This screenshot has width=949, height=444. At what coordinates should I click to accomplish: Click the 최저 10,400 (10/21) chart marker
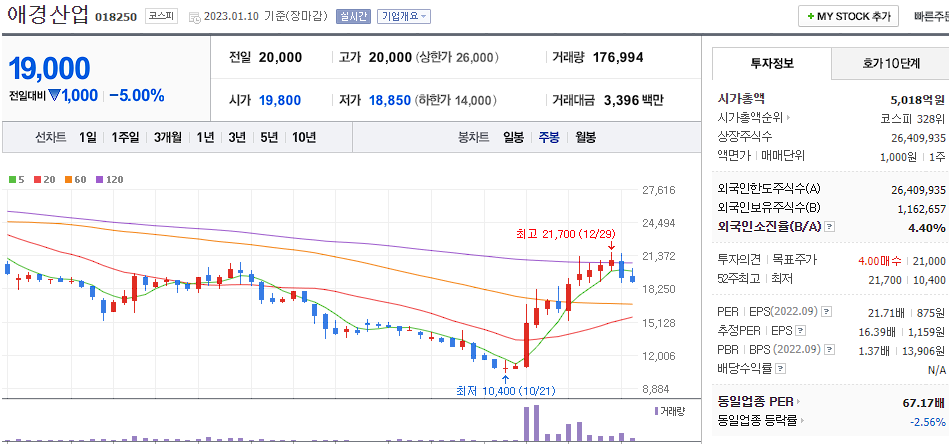point(505,391)
